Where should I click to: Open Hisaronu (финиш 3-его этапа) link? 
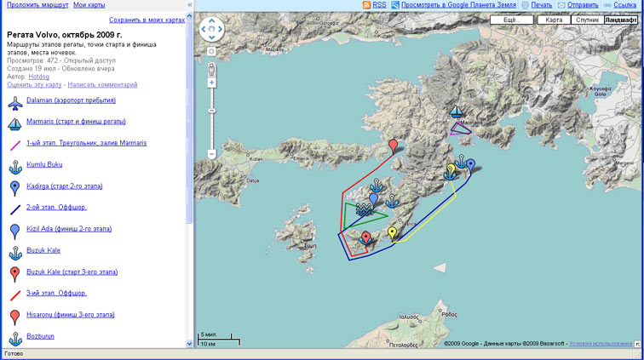click(x=71, y=314)
